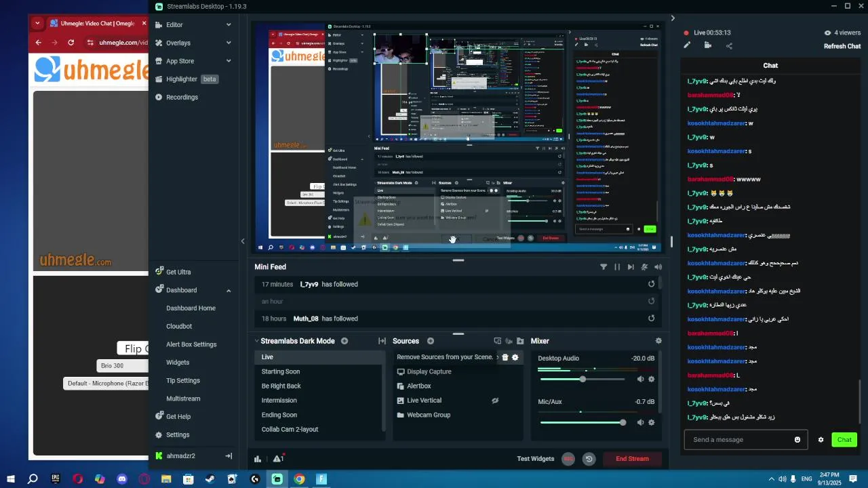The height and width of the screenshot is (488, 868).
Task: Open the App Store menu item
Action: click(180, 61)
